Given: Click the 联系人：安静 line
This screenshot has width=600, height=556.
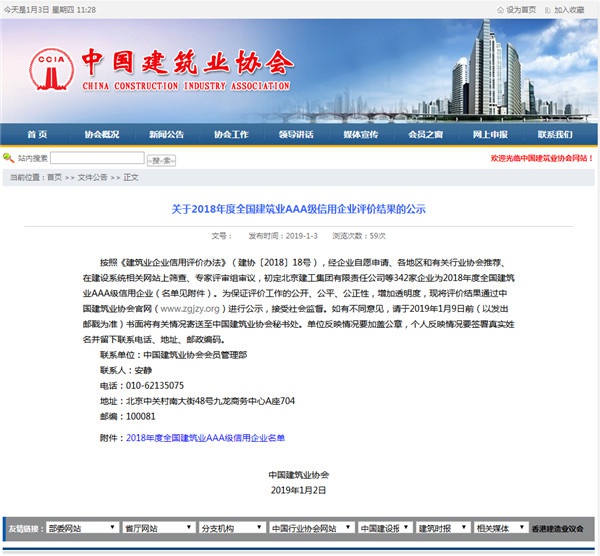Looking at the screenshot, I should (126, 370).
